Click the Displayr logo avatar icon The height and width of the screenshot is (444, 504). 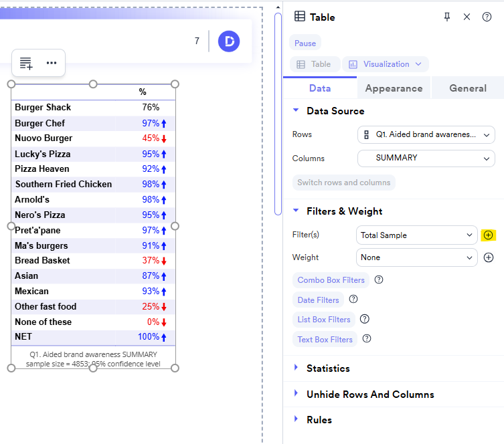pyautogui.click(x=229, y=41)
